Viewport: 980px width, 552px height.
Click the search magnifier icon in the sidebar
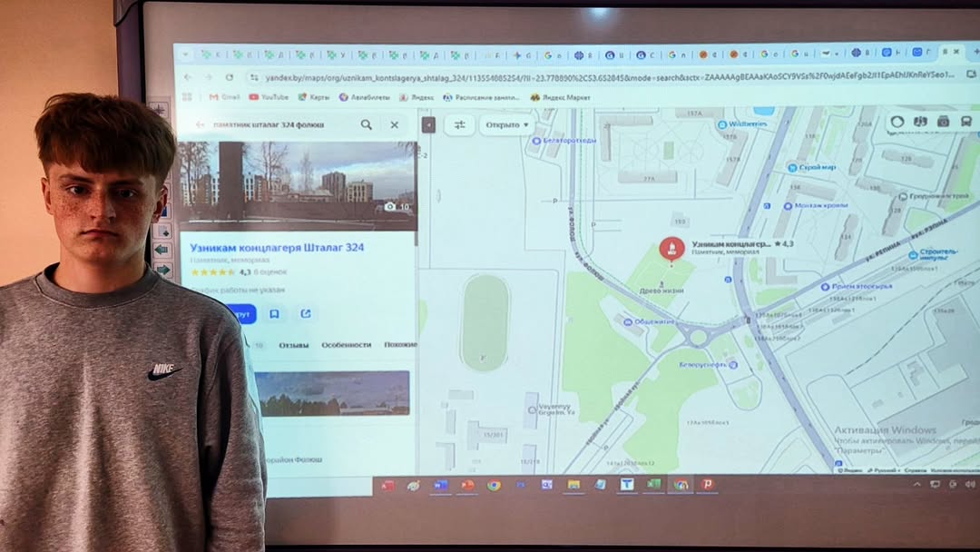point(366,124)
